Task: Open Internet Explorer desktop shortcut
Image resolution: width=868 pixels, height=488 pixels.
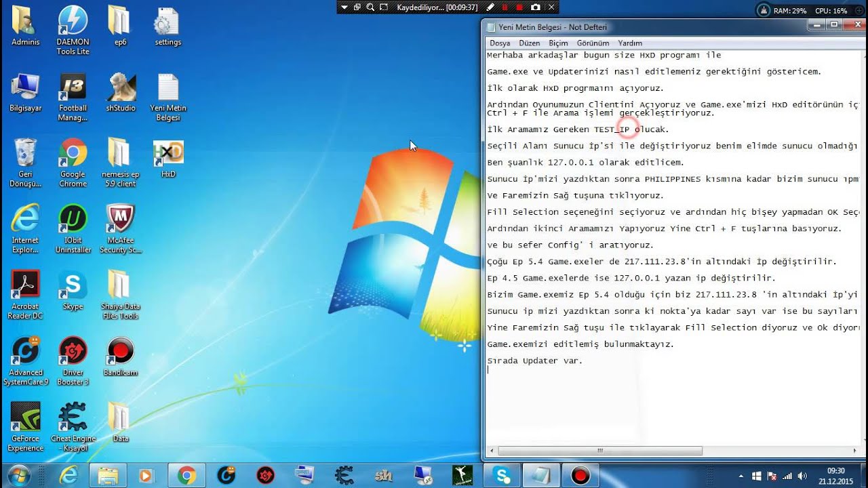Action: coord(25,229)
